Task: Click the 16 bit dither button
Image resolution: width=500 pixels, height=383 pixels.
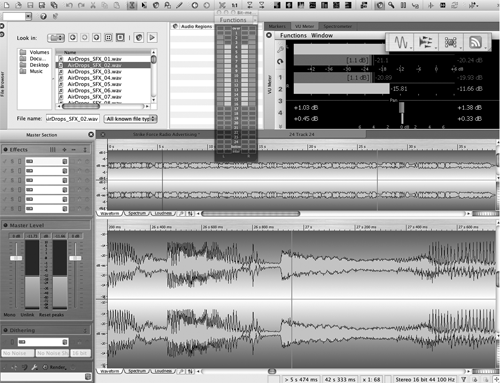Action: (80, 353)
